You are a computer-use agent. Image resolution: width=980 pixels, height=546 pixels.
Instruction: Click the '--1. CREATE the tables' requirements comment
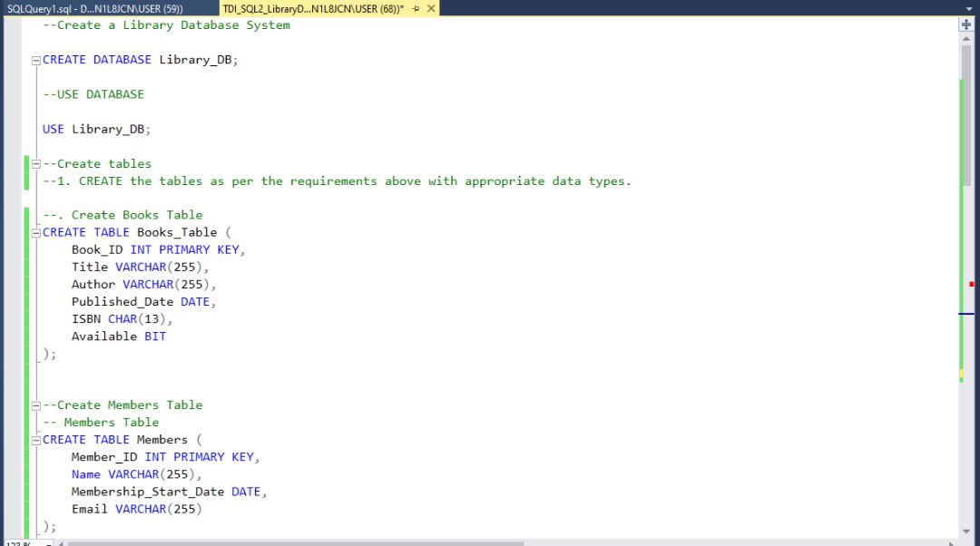(337, 181)
